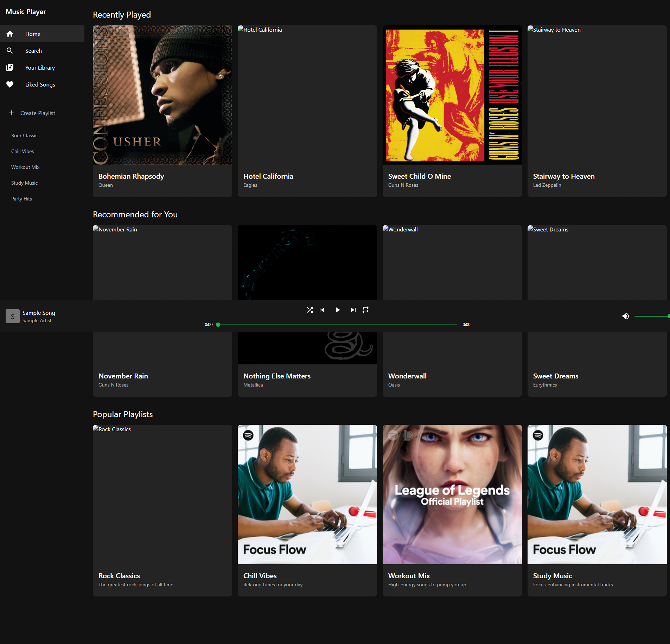Mute audio with the speaker icon
This screenshot has width=670, height=644.
coord(626,316)
